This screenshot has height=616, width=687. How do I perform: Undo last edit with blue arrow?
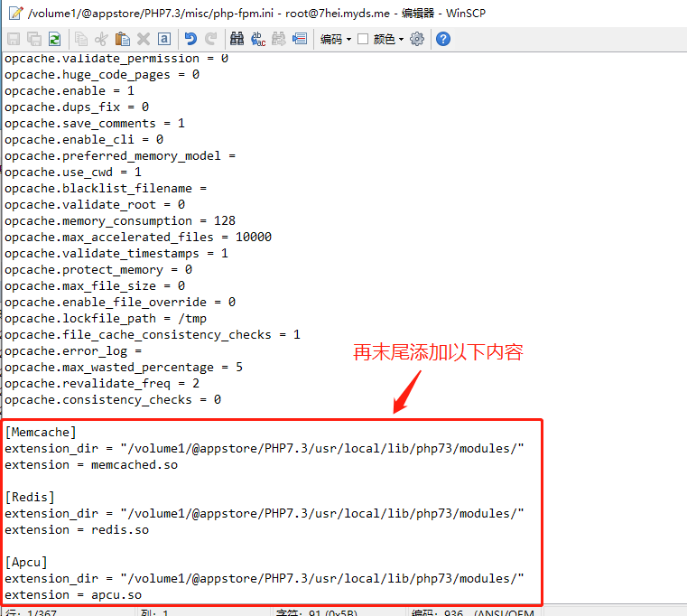pyautogui.click(x=190, y=39)
